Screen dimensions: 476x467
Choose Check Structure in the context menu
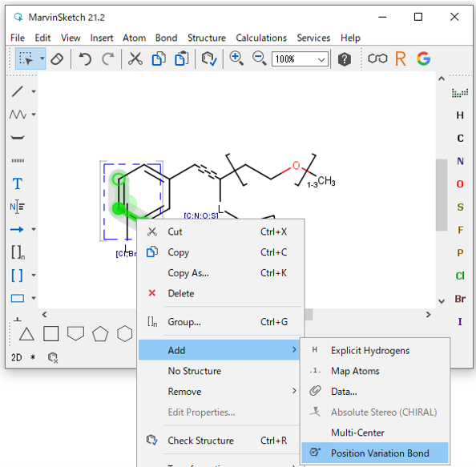coord(220,441)
